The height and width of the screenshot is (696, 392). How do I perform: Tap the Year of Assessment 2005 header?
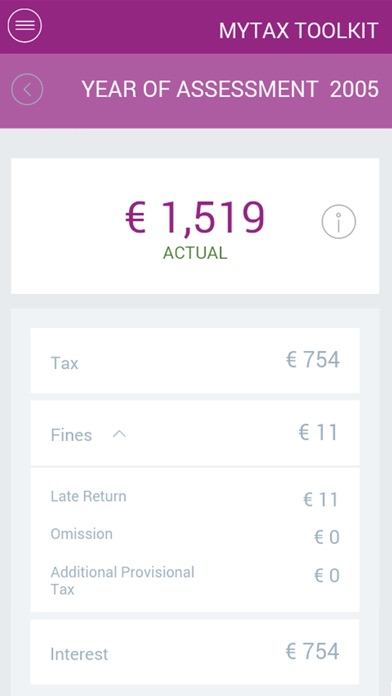[230, 89]
